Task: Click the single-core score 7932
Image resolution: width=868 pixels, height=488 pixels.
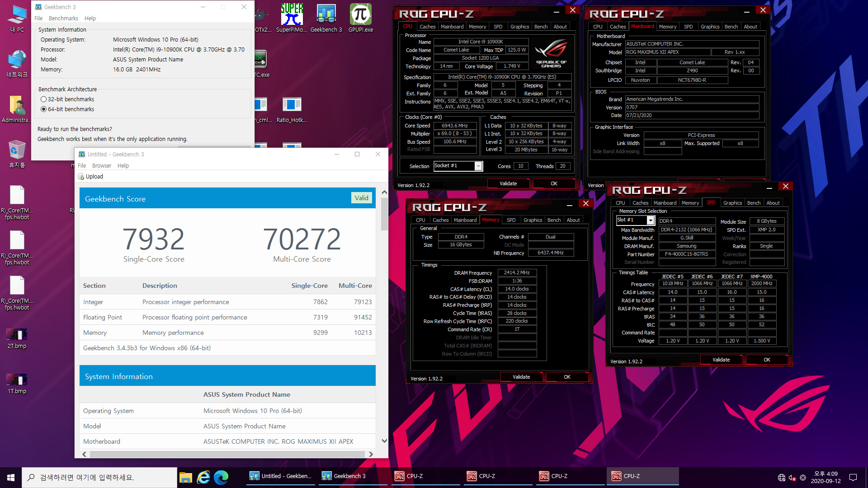Action: pos(154,239)
